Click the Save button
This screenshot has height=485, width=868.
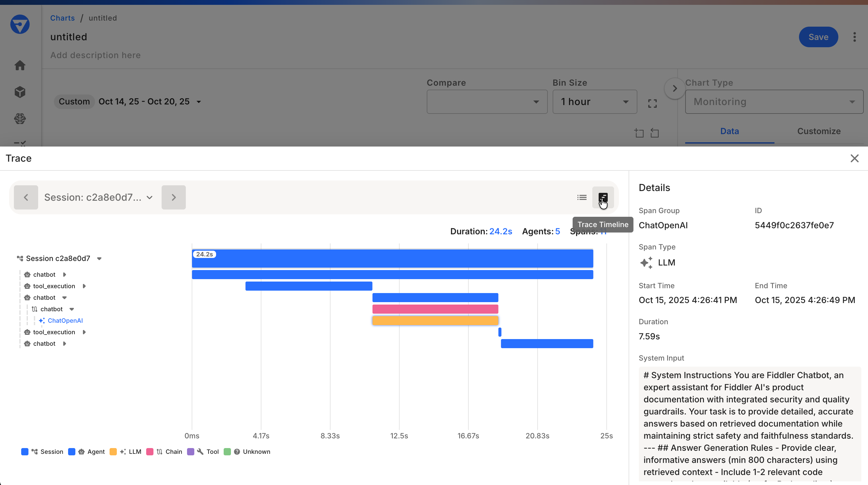818,37
